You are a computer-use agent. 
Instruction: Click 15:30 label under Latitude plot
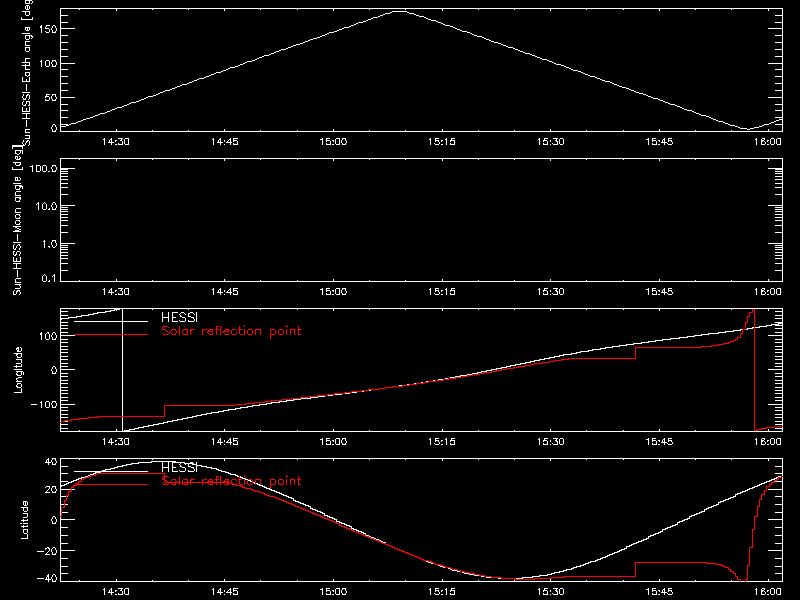[x=551, y=592]
